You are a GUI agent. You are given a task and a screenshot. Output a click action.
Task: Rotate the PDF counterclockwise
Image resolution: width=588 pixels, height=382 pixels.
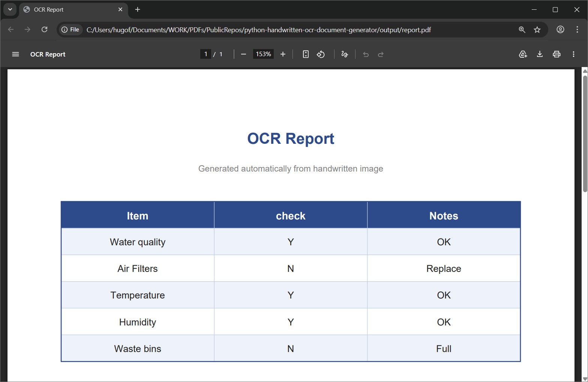coord(321,54)
